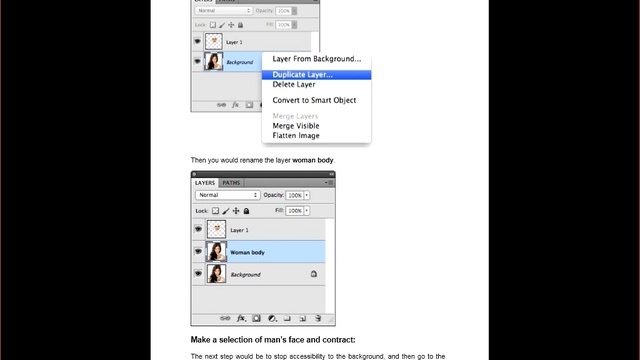Click Lock position icon in context-menu panel
This screenshot has height=360, width=640.
click(x=231, y=25)
